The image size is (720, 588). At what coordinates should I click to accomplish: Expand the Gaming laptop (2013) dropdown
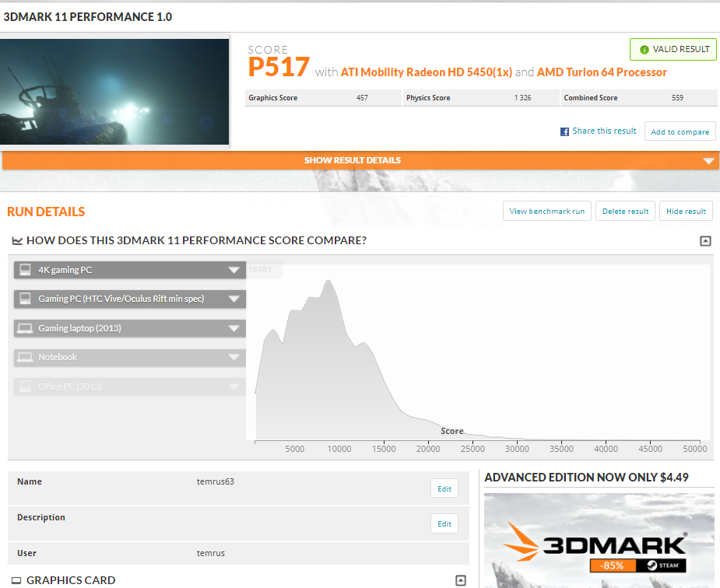tap(234, 328)
